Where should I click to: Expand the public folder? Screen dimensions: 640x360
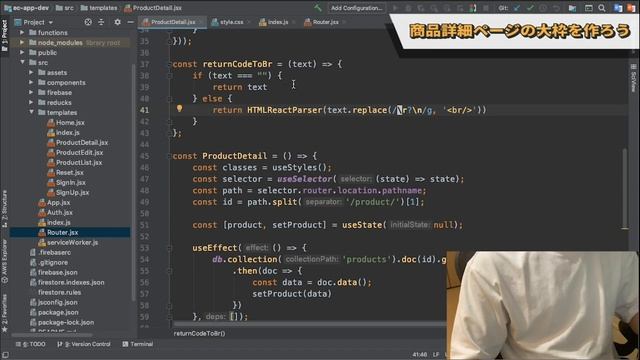pos(22,52)
